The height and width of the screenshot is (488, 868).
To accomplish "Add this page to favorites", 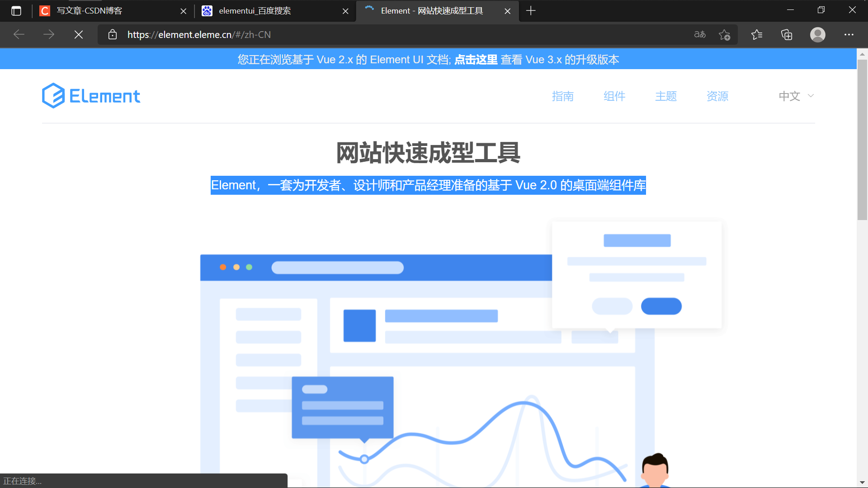I will (x=725, y=34).
